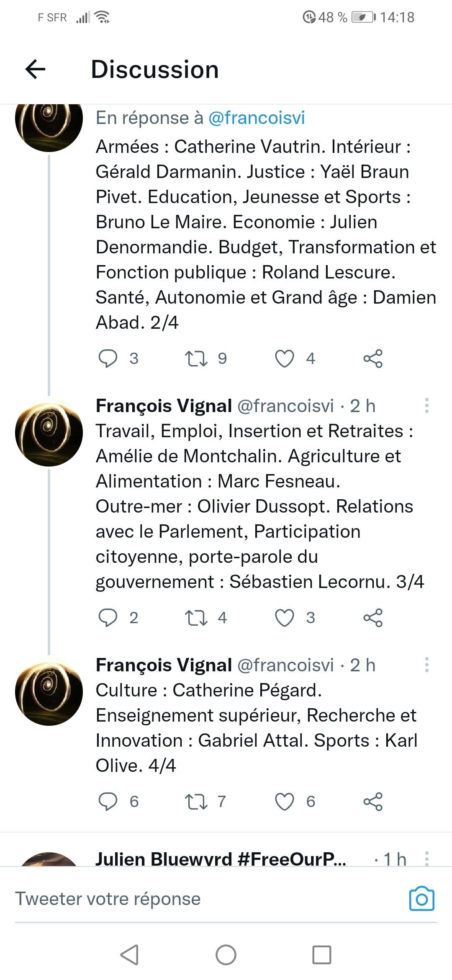
Task: Open the camera to attach a photo
Action: (421, 899)
